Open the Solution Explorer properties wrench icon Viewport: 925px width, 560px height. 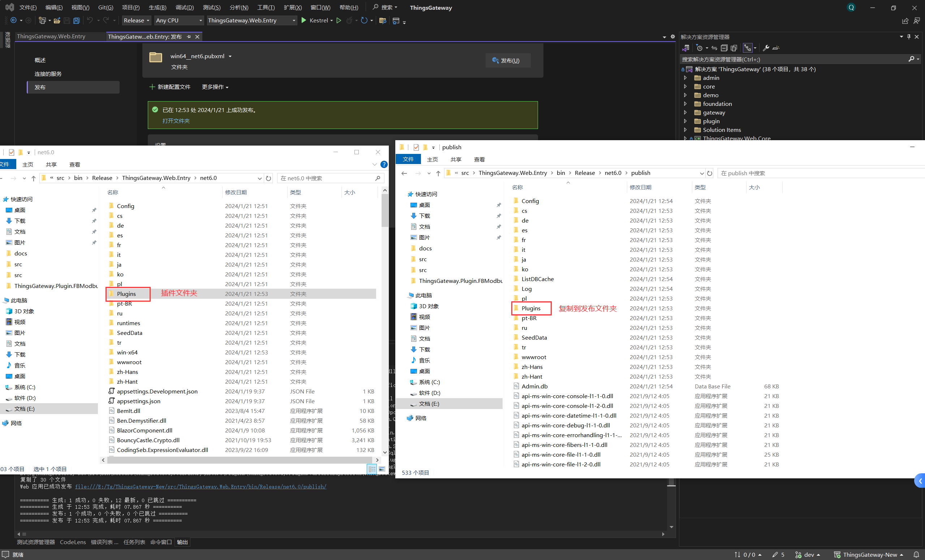click(x=766, y=48)
